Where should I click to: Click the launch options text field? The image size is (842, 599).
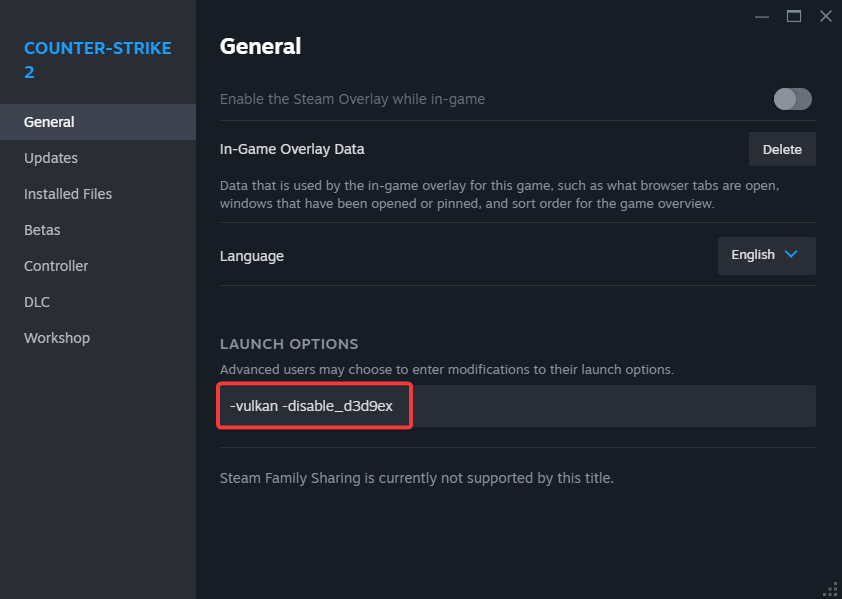pyautogui.click(x=516, y=407)
